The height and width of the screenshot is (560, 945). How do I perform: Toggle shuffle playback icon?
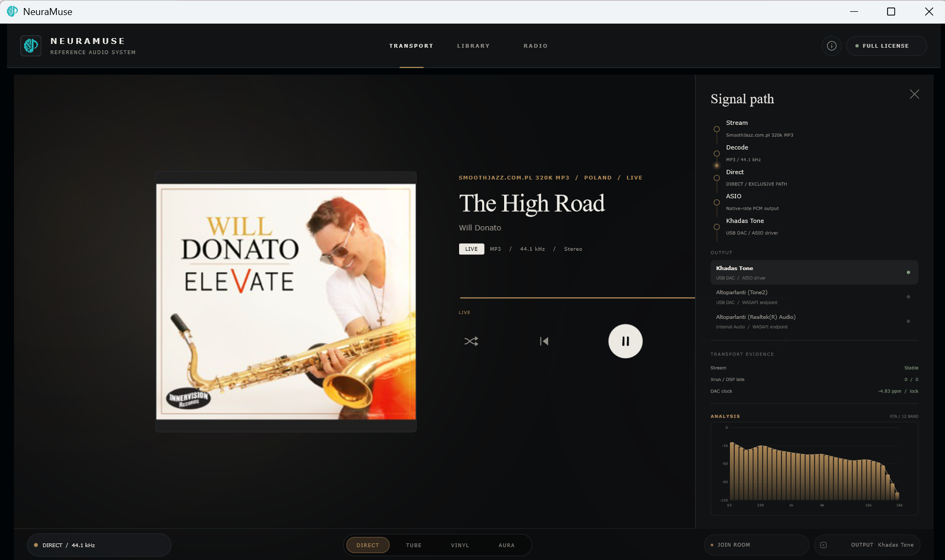click(x=471, y=341)
